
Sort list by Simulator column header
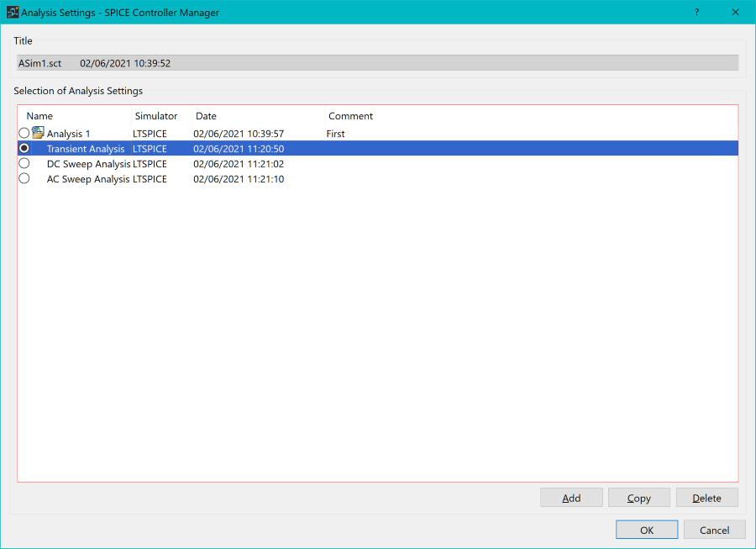157,116
